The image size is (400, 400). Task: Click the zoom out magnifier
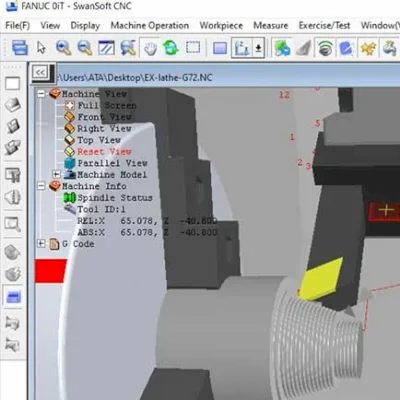pos(85,48)
